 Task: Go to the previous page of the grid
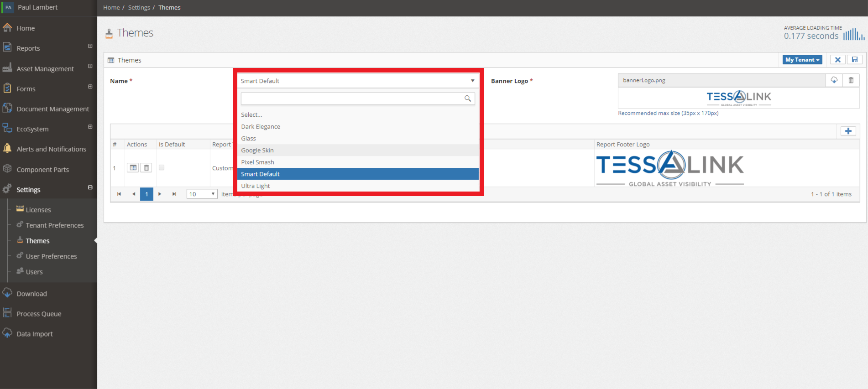pyautogui.click(x=134, y=194)
